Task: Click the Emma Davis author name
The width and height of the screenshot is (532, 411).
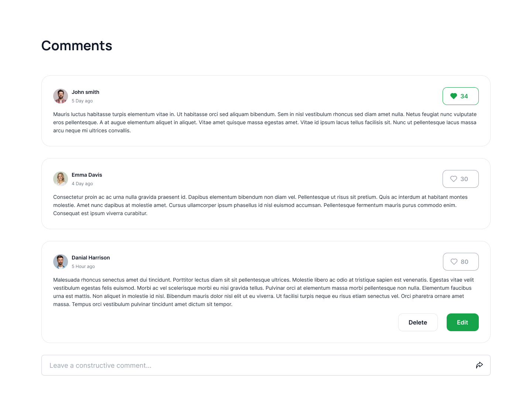Action: (87, 175)
